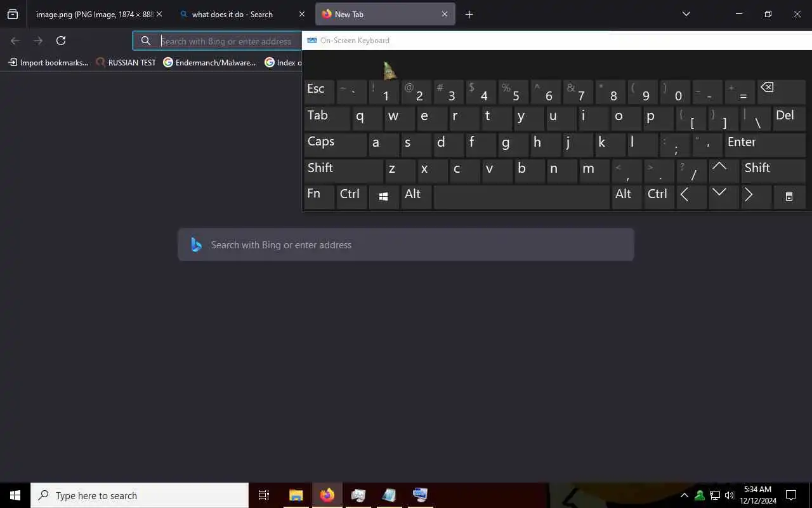Open File Explorer from taskbar
The width and height of the screenshot is (812, 508).
coord(296,495)
